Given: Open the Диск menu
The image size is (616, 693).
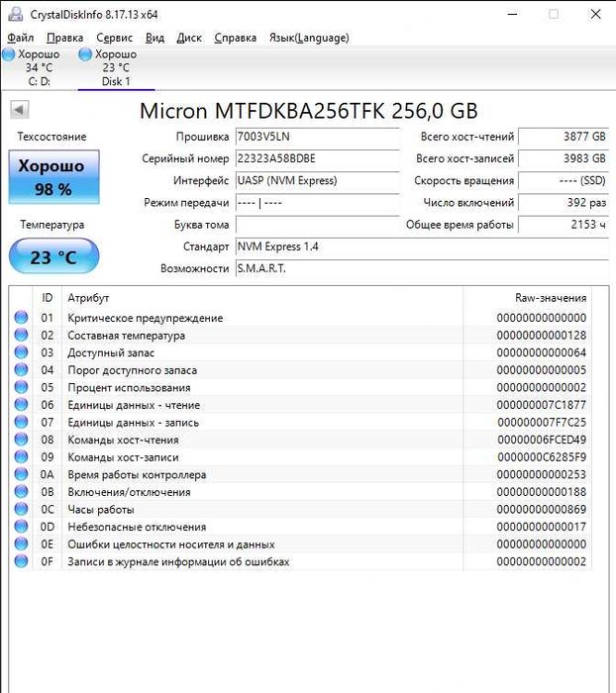Looking at the screenshot, I should [x=189, y=38].
